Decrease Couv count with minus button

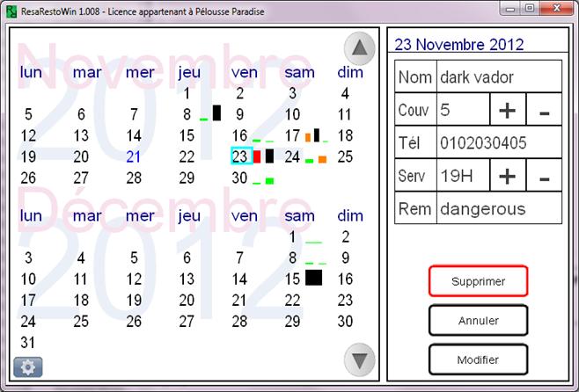pyautogui.click(x=545, y=110)
